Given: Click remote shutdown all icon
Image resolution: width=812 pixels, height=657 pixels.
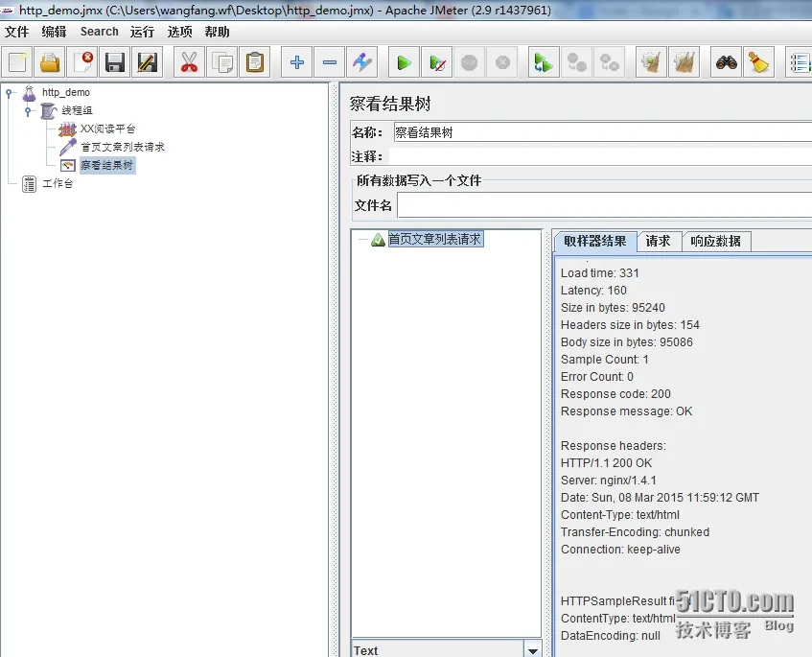Looking at the screenshot, I should [610, 62].
